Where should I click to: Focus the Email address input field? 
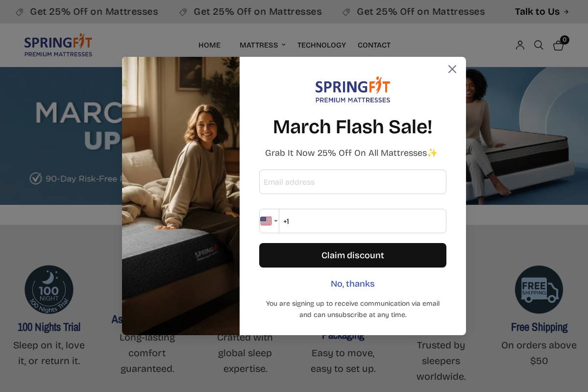coord(352,182)
